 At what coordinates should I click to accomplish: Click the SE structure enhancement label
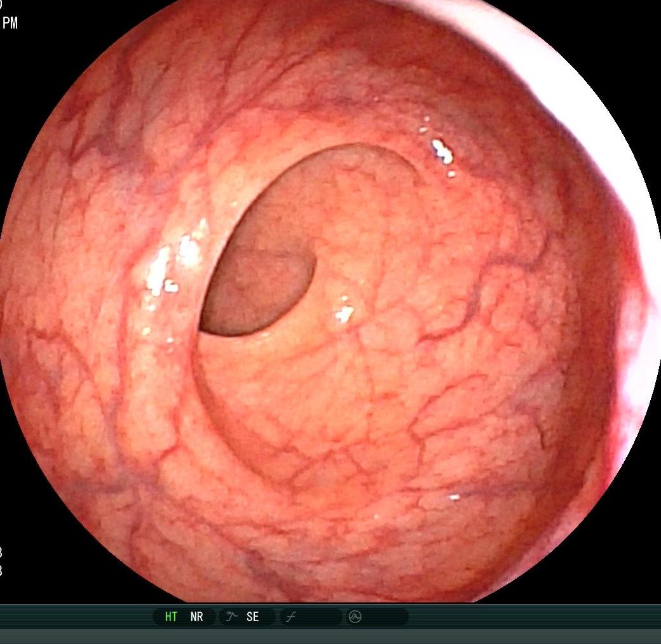pos(252,617)
